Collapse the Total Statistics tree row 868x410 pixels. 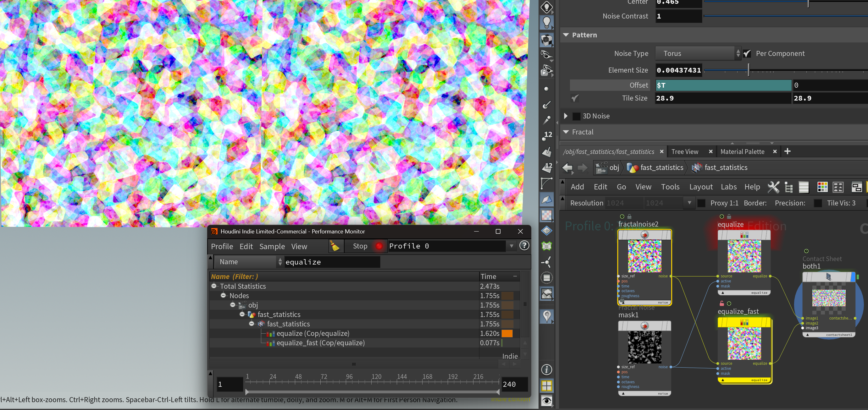(214, 286)
